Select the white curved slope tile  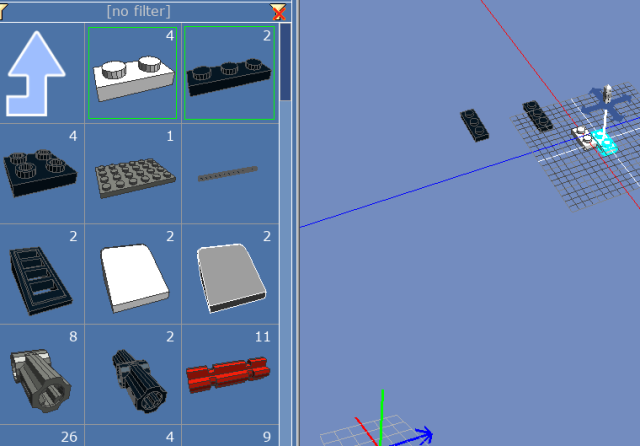[135, 277]
